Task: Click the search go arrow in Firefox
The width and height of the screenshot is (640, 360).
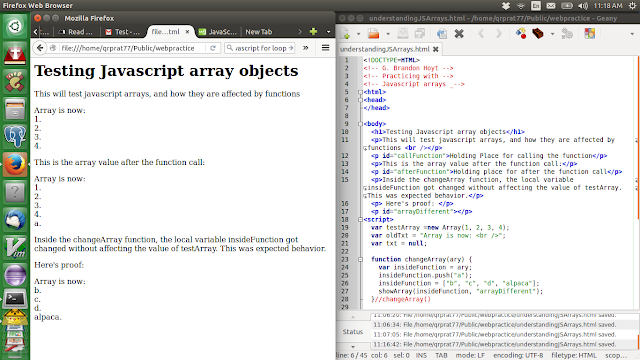Action: (291, 48)
